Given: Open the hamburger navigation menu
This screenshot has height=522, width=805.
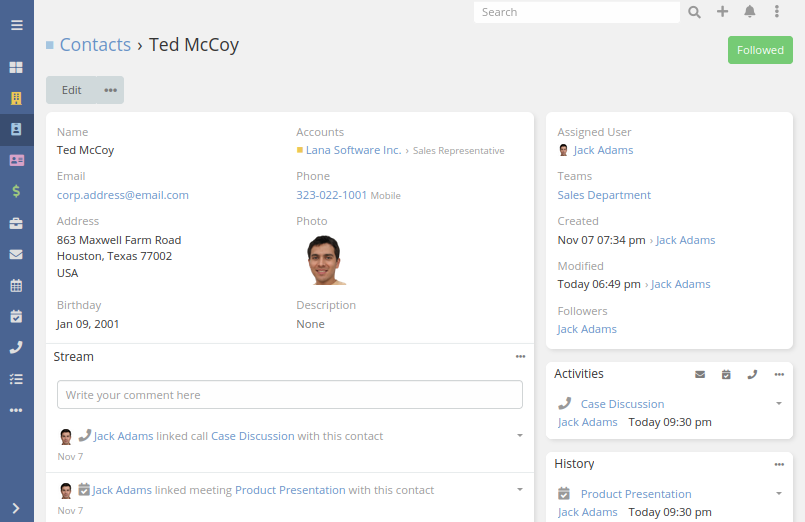Looking at the screenshot, I should [16, 25].
